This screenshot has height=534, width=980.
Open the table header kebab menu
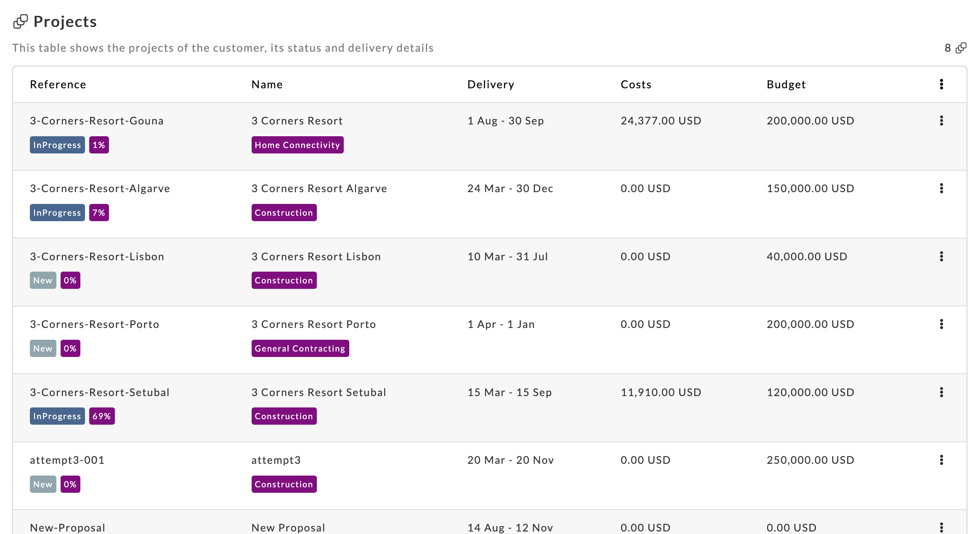tap(941, 85)
